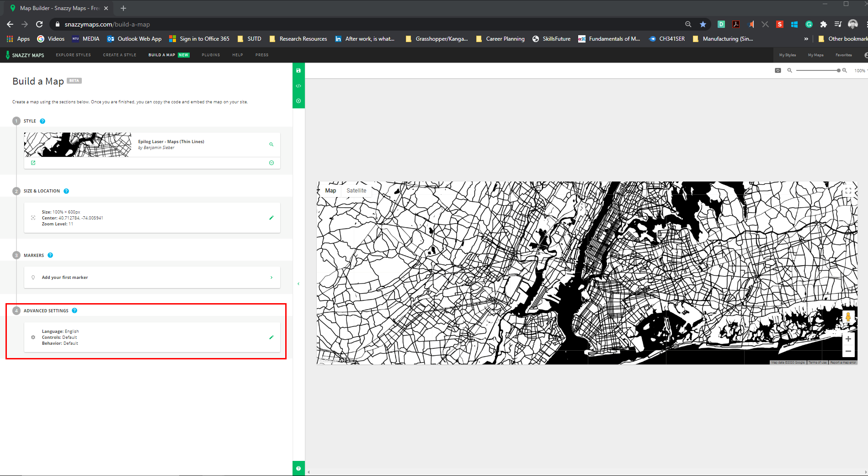
Task: Open the Research Resources bookmark folder
Action: pos(298,39)
